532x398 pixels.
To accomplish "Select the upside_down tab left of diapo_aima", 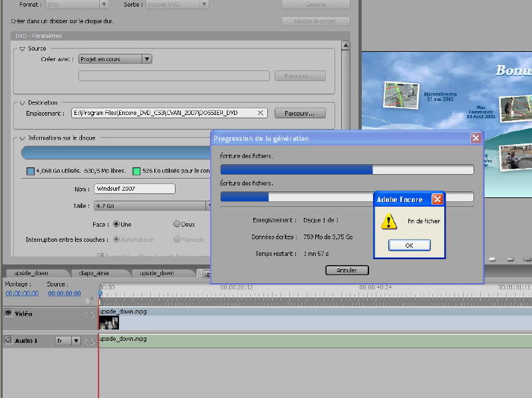I will click(31, 273).
